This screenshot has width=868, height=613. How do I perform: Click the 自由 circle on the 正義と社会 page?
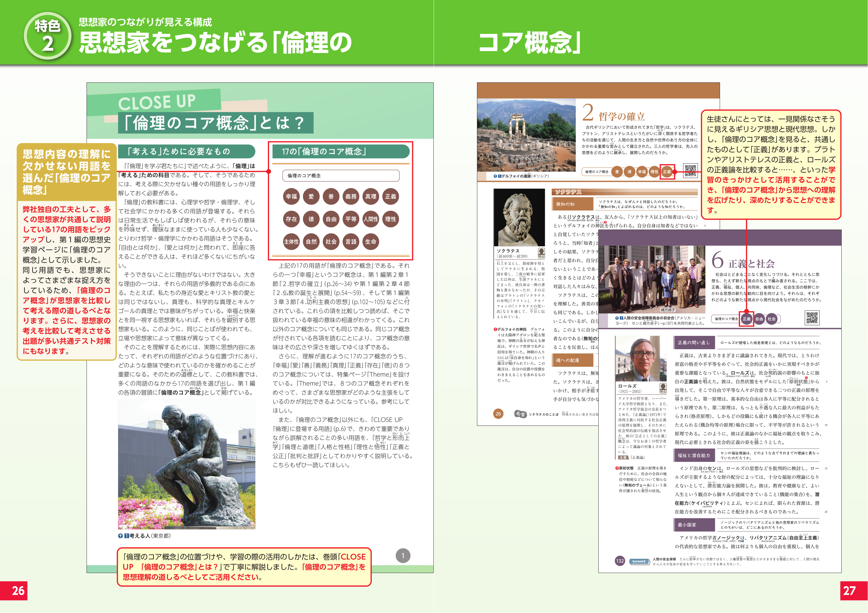point(759,319)
